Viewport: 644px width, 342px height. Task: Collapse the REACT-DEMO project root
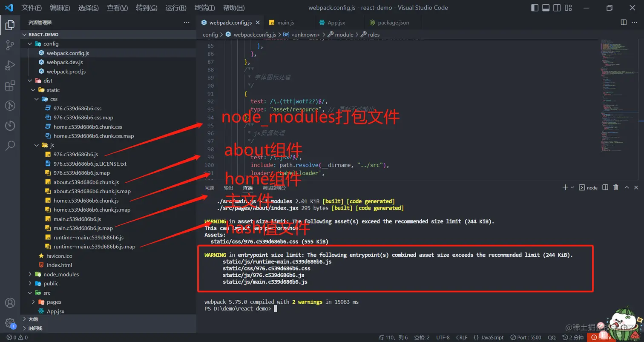43,34
